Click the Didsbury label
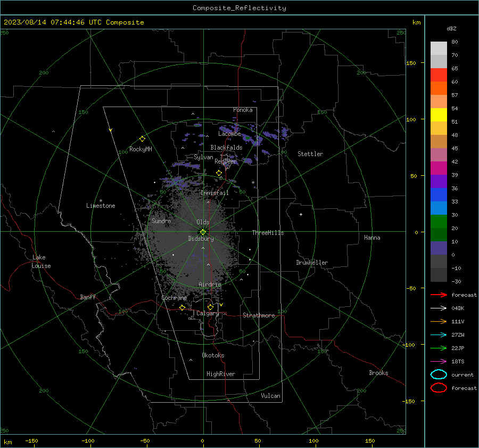The width and height of the screenshot is (479, 448). (x=201, y=239)
